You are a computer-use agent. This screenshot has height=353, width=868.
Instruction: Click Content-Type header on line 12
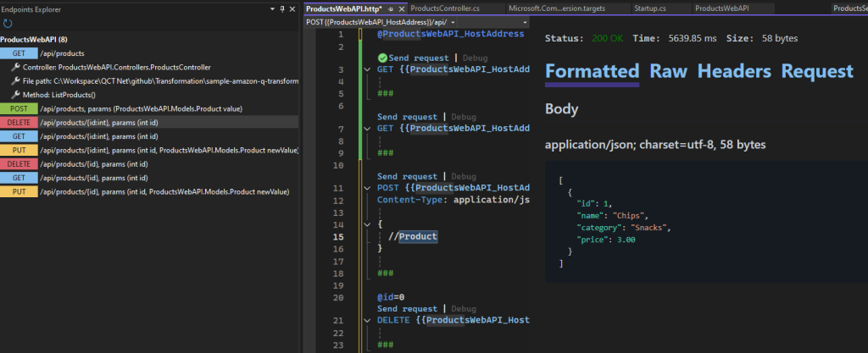click(411, 200)
